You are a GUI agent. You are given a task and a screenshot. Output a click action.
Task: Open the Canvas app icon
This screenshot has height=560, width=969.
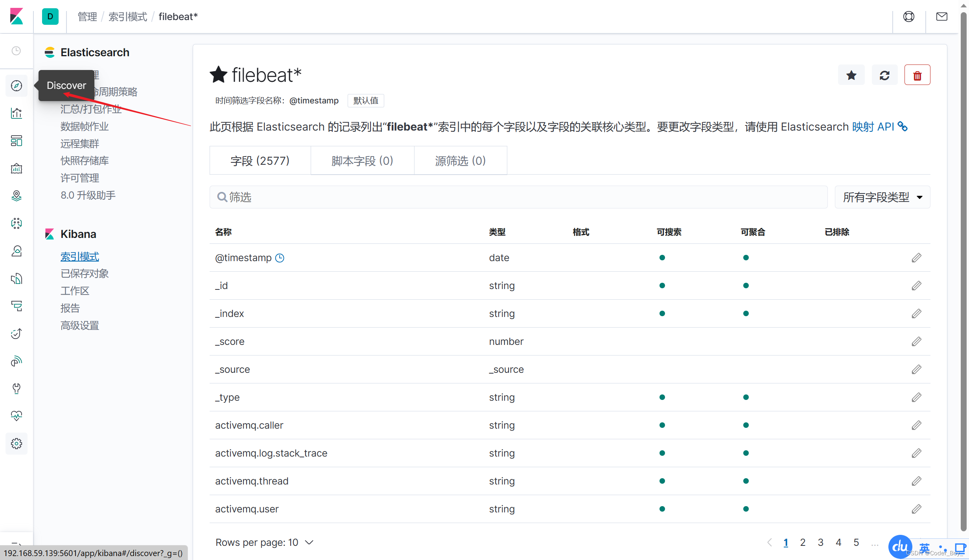16,168
